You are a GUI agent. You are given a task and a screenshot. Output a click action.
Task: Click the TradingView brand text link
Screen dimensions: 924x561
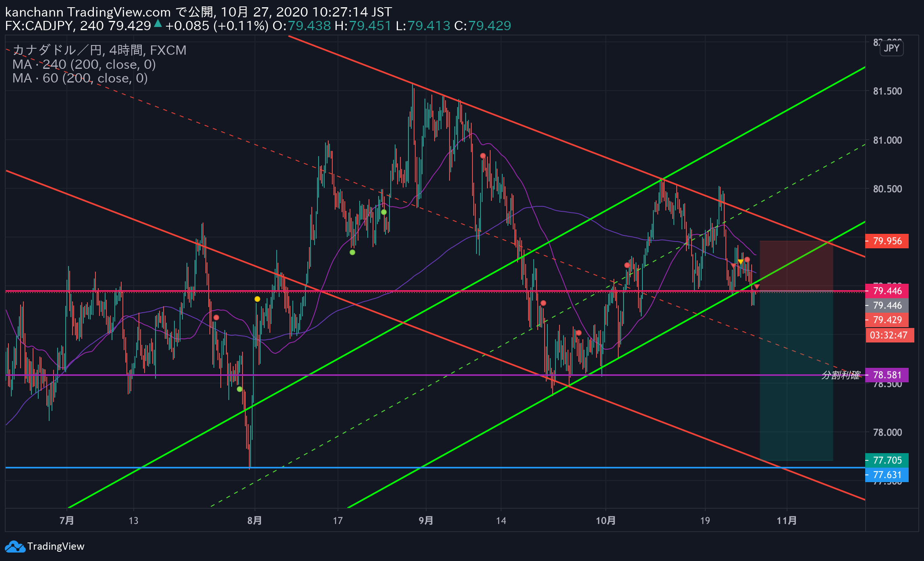coord(56,547)
